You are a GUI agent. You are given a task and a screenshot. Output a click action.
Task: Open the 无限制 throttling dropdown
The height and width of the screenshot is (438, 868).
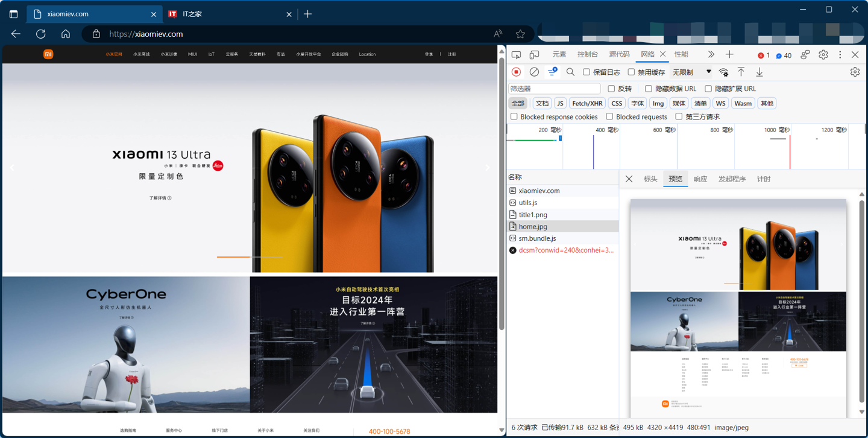691,72
